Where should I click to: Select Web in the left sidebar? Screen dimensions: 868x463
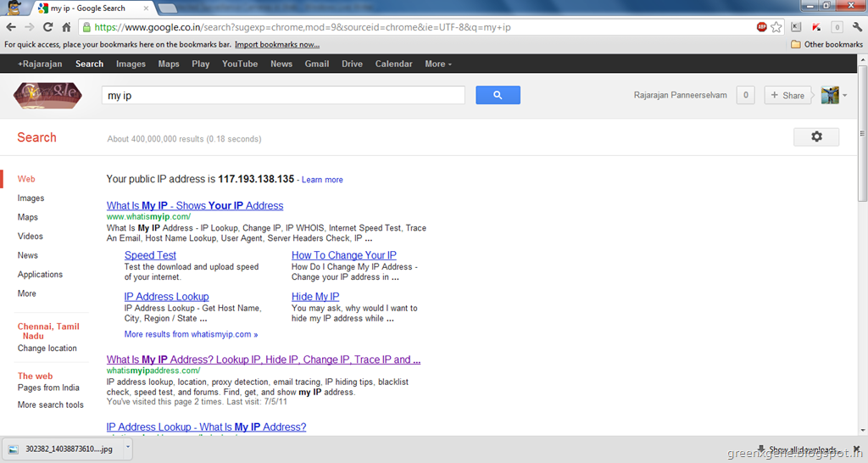(26, 179)
